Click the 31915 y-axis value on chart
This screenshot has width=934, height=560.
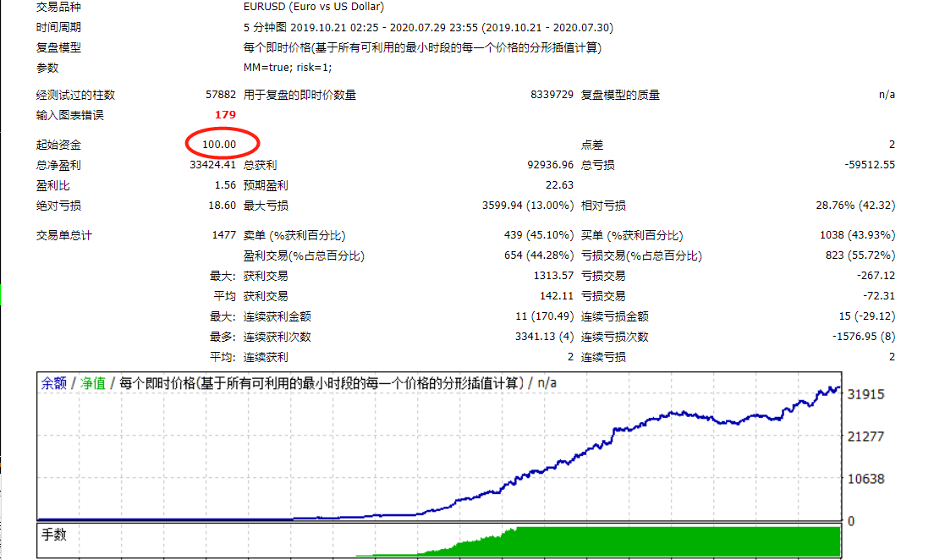coord(865,394)
